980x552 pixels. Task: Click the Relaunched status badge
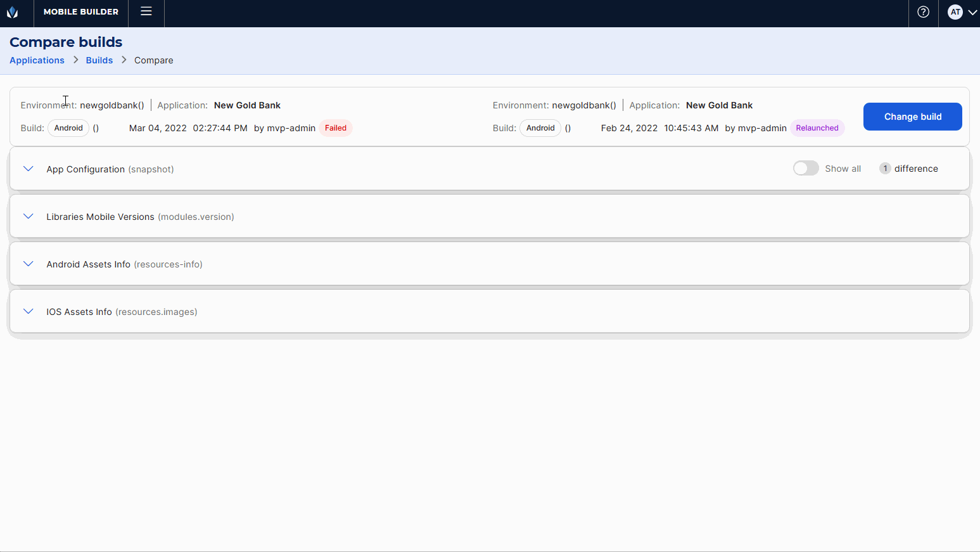pos(817,127)
